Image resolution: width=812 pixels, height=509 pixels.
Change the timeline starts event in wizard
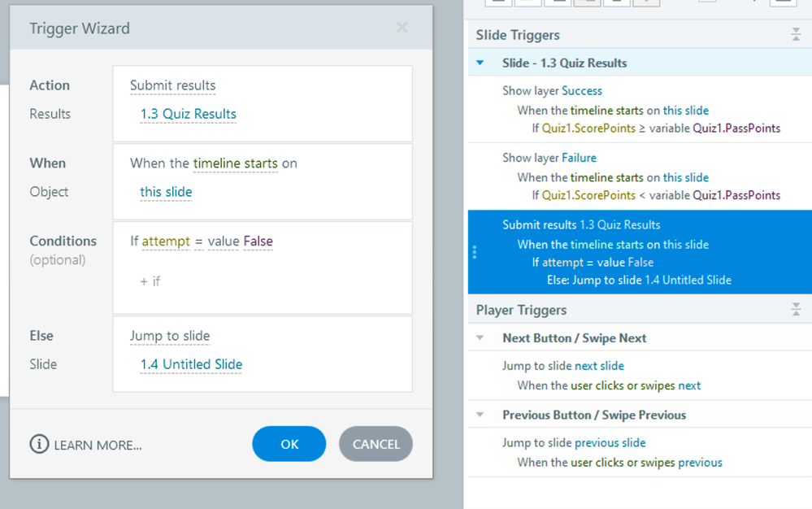coord(235,163)
